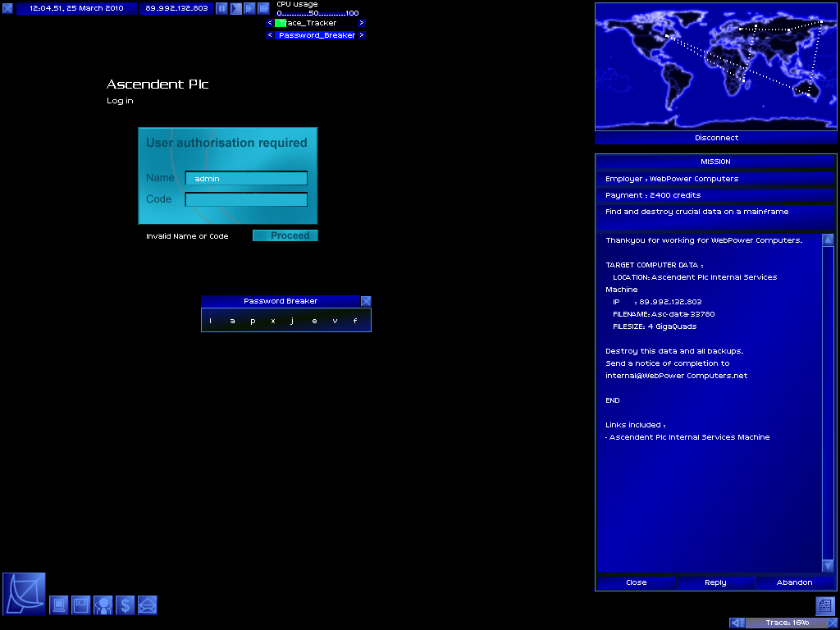The image size is (840, 630).
Task: Abandon the WebPower Computers mission
Action: [795, 582]
